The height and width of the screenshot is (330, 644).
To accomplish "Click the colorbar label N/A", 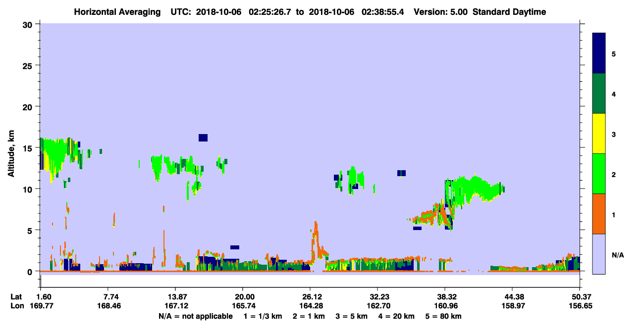I will pyautogui.click(x=618, y=255).
